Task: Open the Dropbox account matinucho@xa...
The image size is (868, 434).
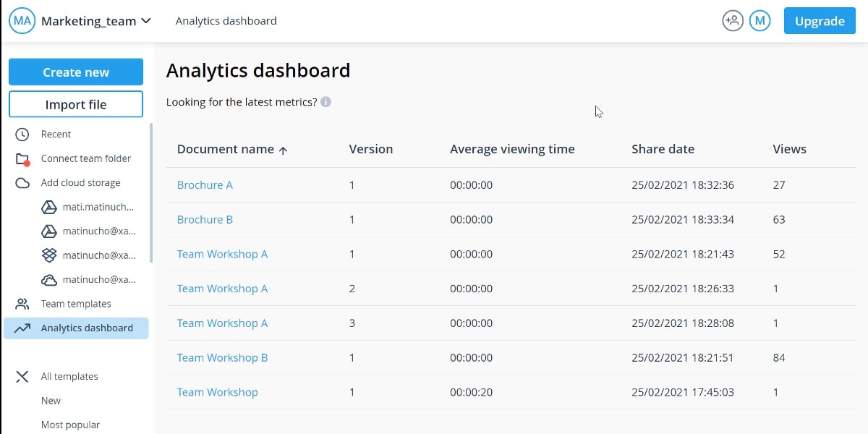Action: point(98,255)
